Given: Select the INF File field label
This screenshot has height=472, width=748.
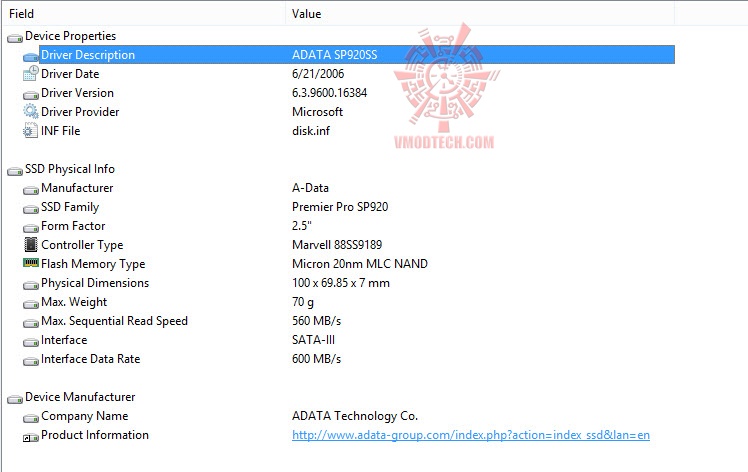Looking at the screenshot, I should [61, 131].
